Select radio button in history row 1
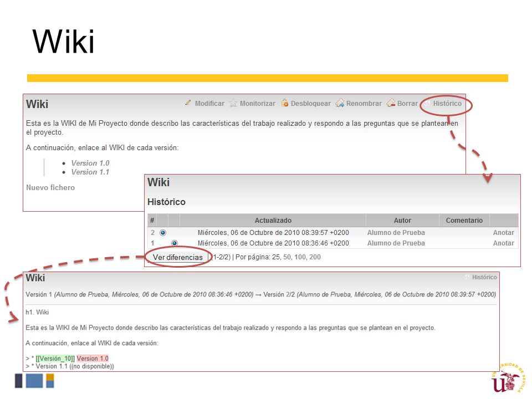The image size is (532, 399). pos(175,243)
